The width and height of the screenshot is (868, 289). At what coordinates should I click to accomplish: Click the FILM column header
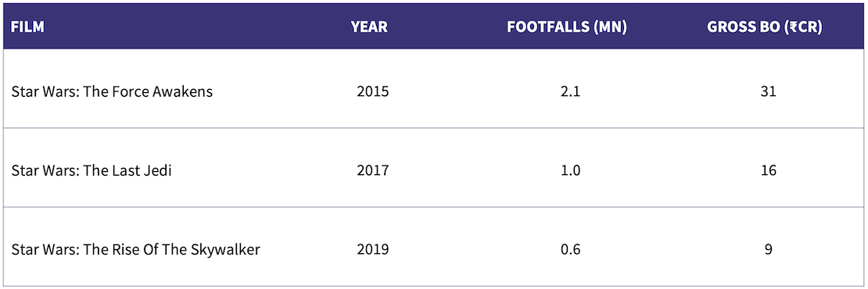coord(27,27)
